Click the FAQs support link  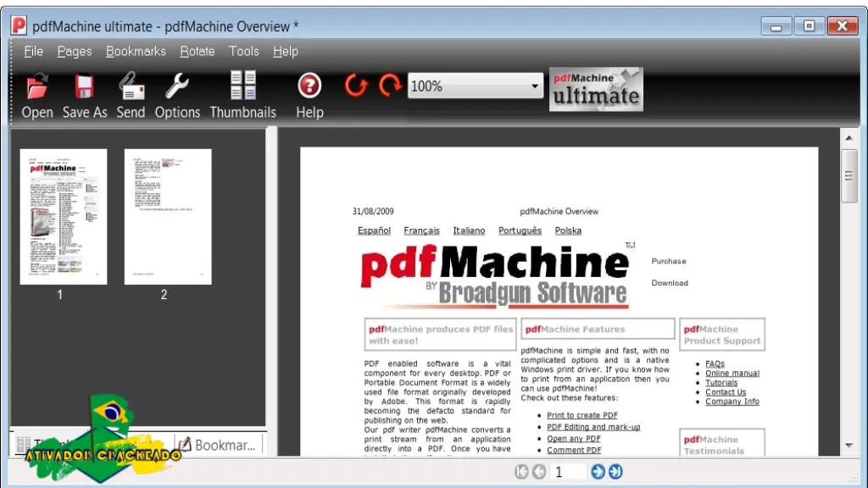[715, 364]
